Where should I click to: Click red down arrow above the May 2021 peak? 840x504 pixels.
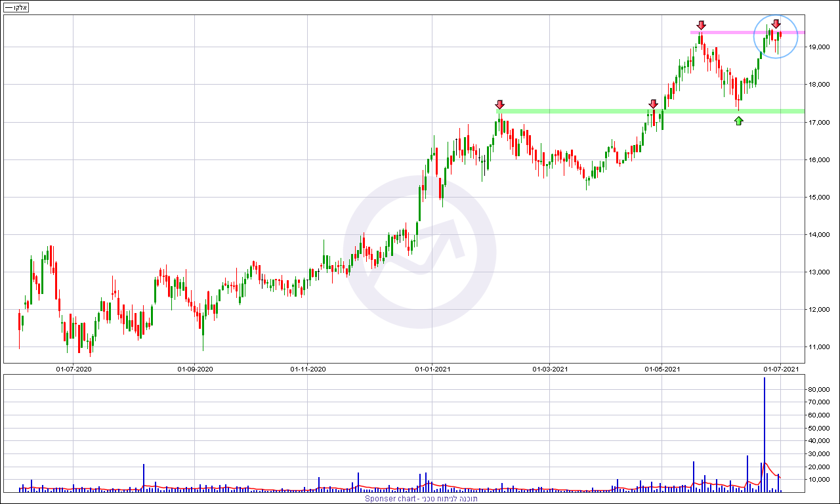click(x=701, y=26)
